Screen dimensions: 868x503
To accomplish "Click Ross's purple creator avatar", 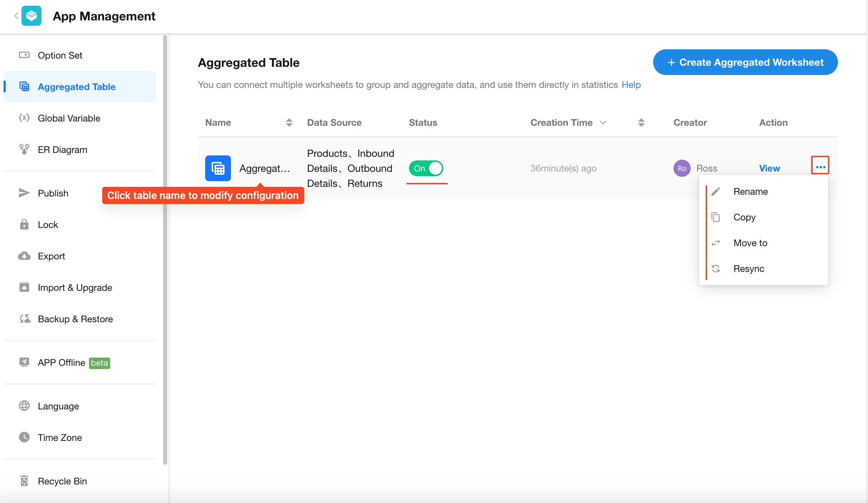I will point(682,168).
